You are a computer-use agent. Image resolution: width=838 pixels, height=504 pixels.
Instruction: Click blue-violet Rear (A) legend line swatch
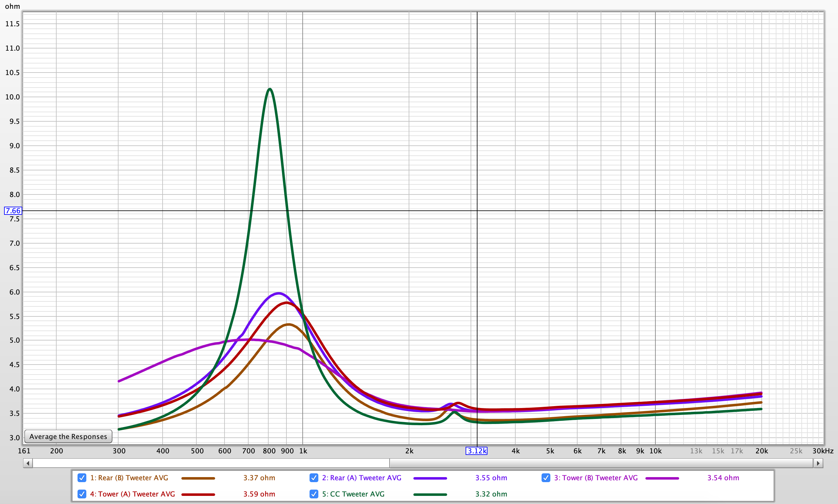pyautogui.click(x=430, y=478)
